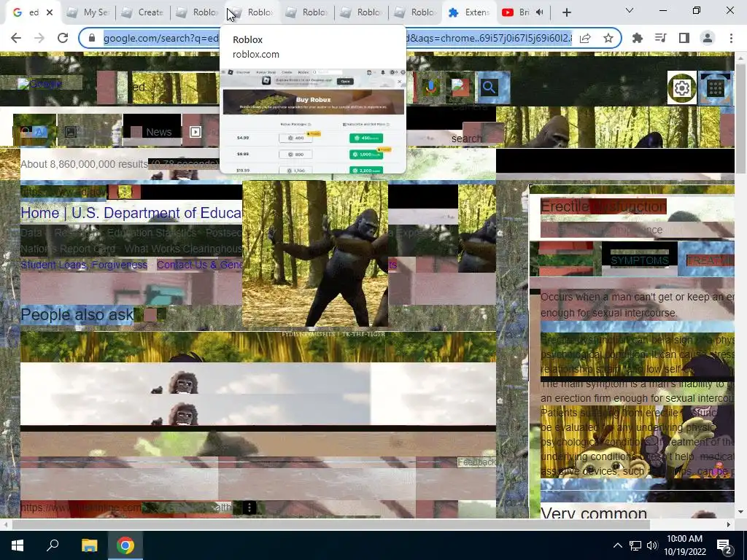Open the Chrome three-dot menu
This screenshot has height=560, width=747.
[x=731, y=38]
